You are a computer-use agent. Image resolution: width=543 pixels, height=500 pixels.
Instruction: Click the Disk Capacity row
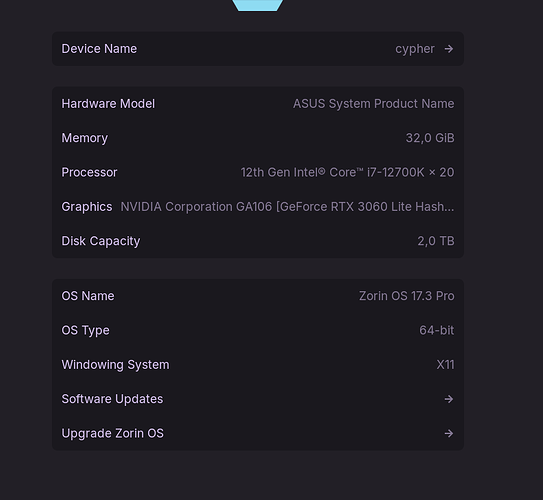click(258, 241)
